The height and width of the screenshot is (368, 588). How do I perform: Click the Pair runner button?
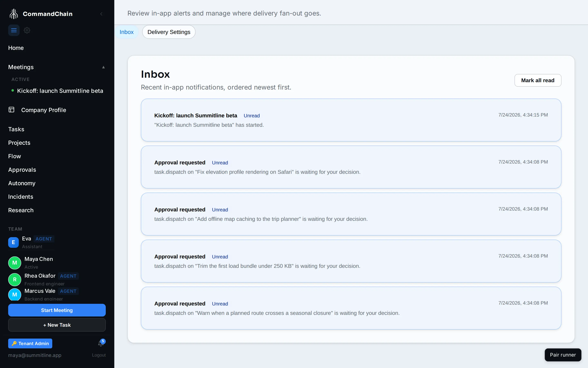coord(563,355)
